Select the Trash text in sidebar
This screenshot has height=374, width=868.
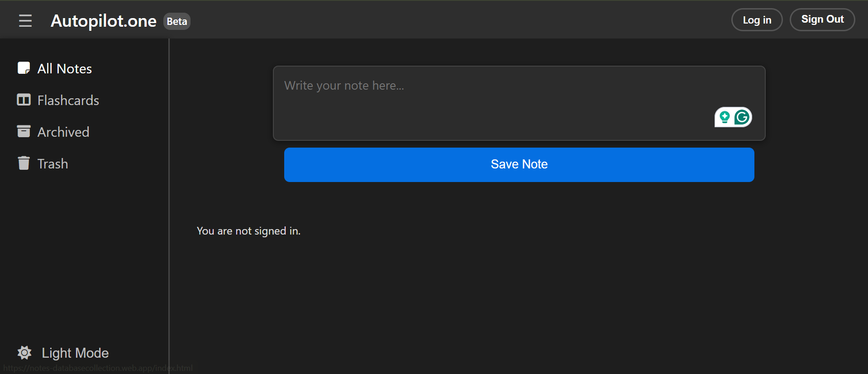(x=52, y=164)
